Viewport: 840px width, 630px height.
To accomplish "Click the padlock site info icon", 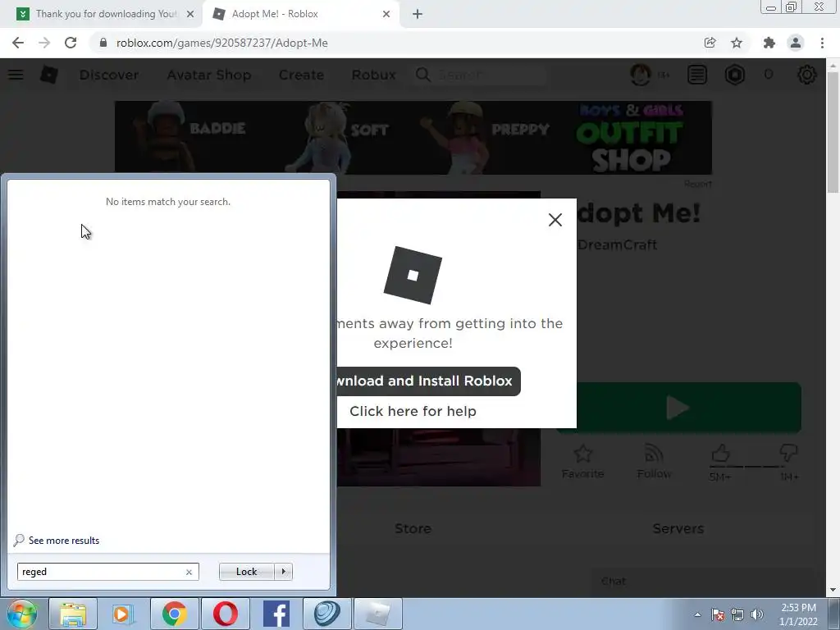I will pyautogui.click(x=103, y=43).
